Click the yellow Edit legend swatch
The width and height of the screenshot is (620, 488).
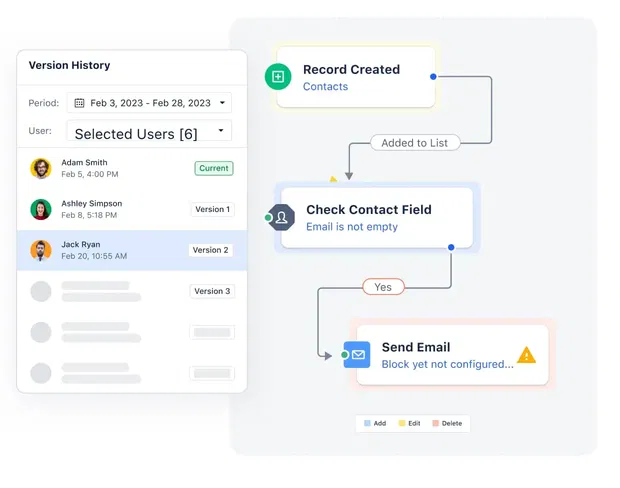click(x=402, y=424)
